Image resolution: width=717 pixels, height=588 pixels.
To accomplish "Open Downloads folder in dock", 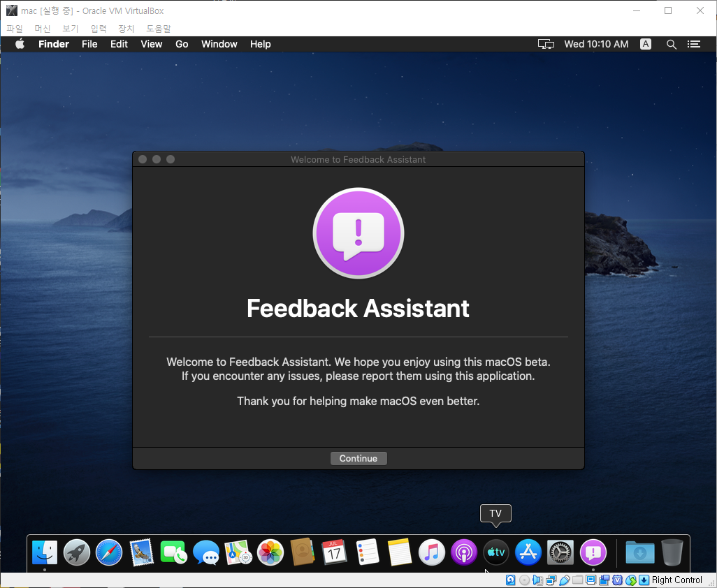I will coord(639,552).
